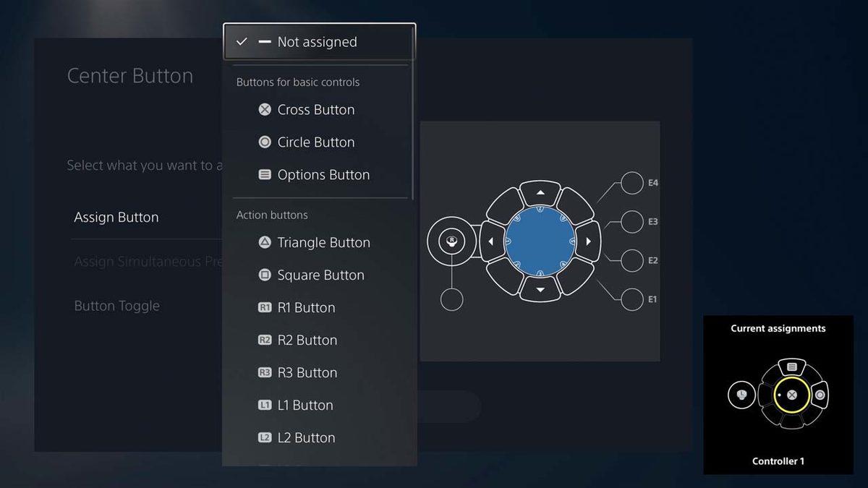Screen dimensions: 868x488
Task: Click the Current assignments controller thumbnail
Action: [778, 395]
